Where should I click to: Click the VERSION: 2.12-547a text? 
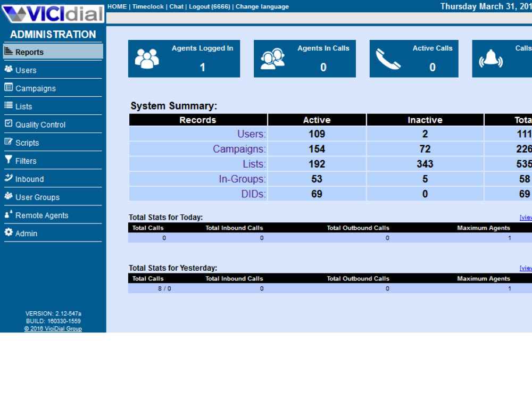(53, 313)
